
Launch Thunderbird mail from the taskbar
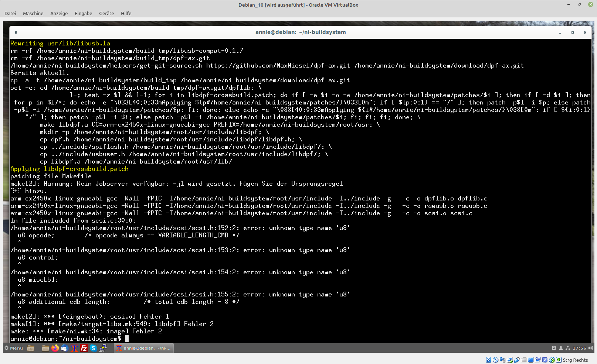65,348
